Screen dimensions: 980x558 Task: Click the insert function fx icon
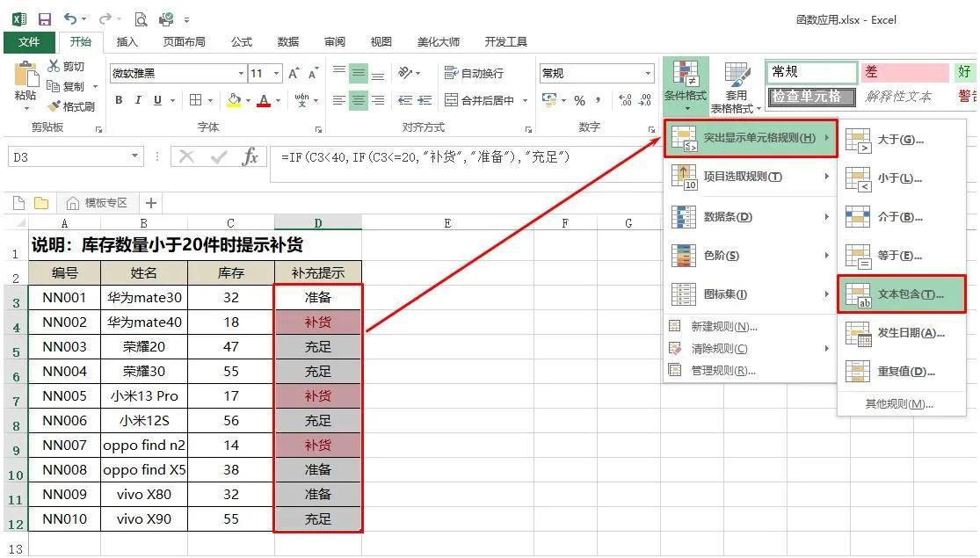[x=250, y=156]
